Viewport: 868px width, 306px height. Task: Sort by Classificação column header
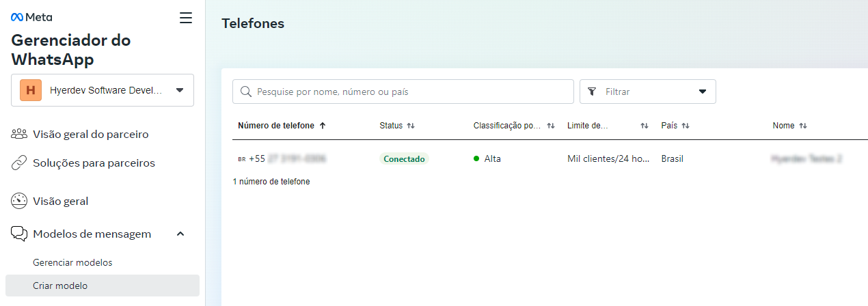click(x=507, y=126)
